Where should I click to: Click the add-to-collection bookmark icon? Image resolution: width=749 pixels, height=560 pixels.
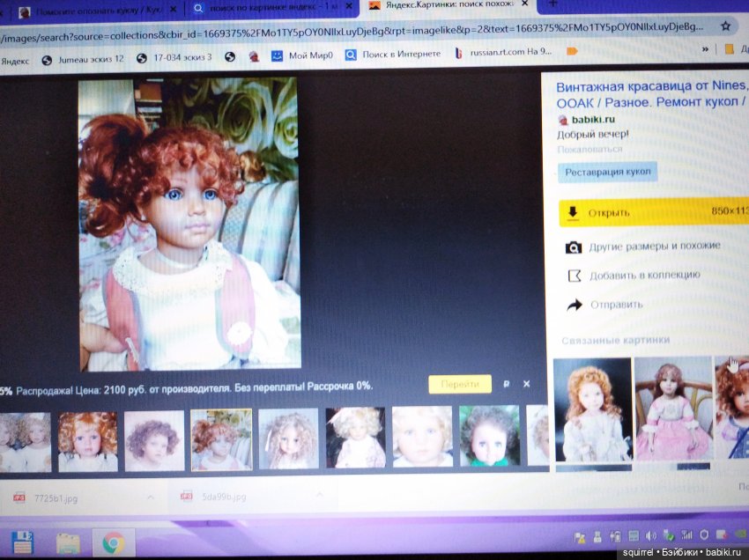[574, 276]
